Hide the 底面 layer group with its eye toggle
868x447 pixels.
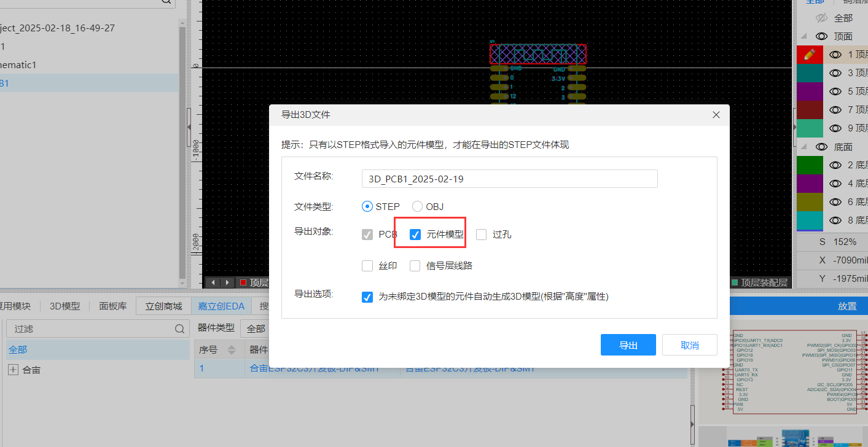pyautogui.click(x=822, y=146)
